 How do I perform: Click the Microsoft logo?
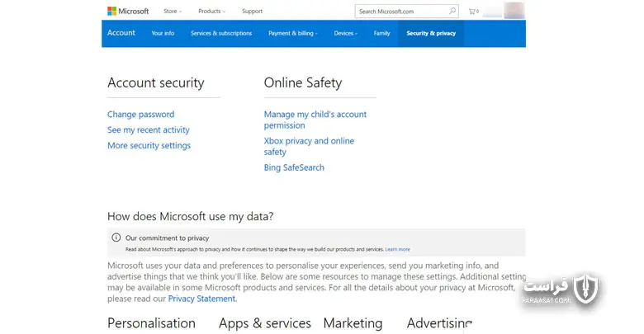128,11
